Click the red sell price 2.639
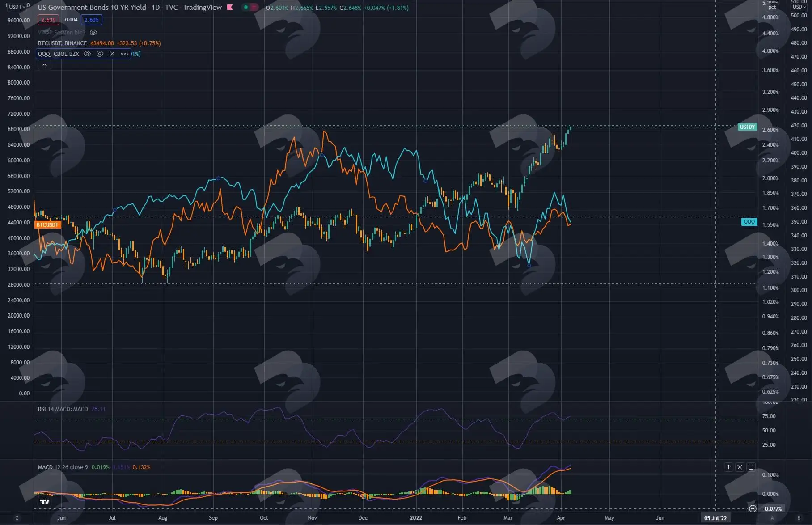The image size is (812, 525). [x=48, y=20]
